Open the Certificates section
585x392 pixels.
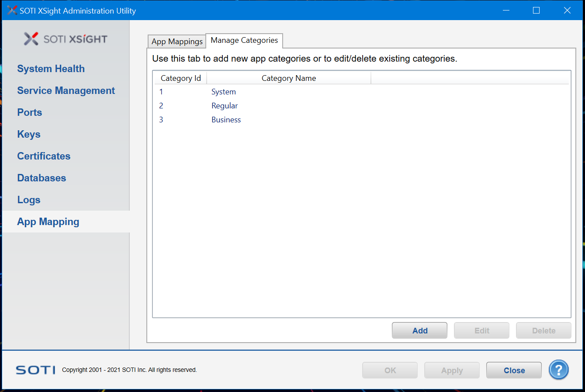click(44, 156)
